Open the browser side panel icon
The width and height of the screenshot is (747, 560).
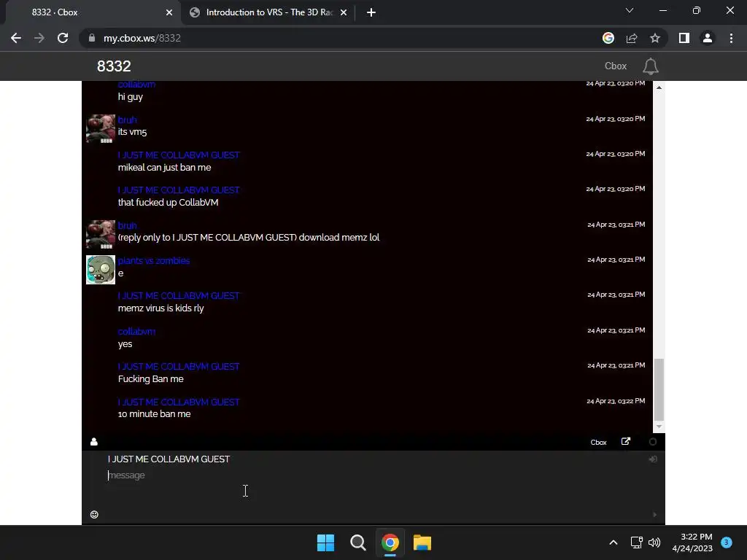coord(684,38)
